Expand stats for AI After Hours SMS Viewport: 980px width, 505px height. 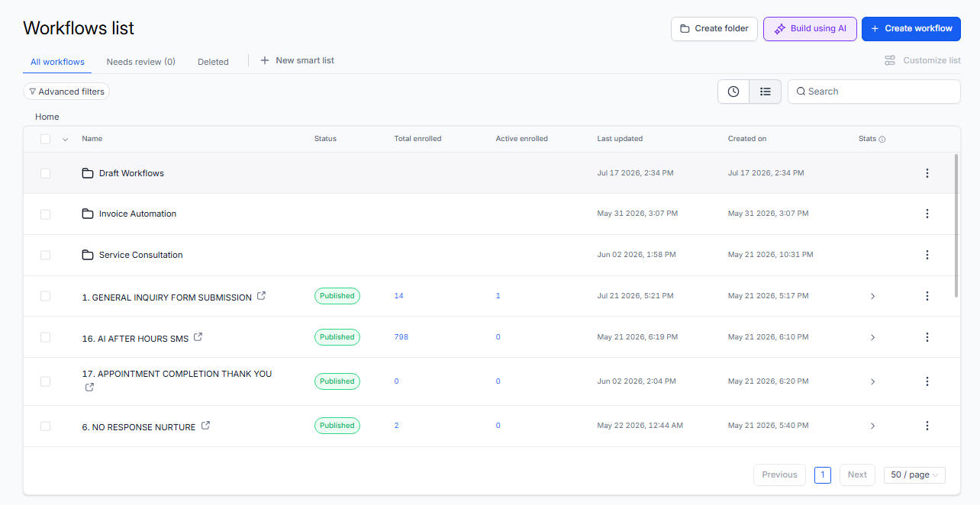(x=872, y=337)
